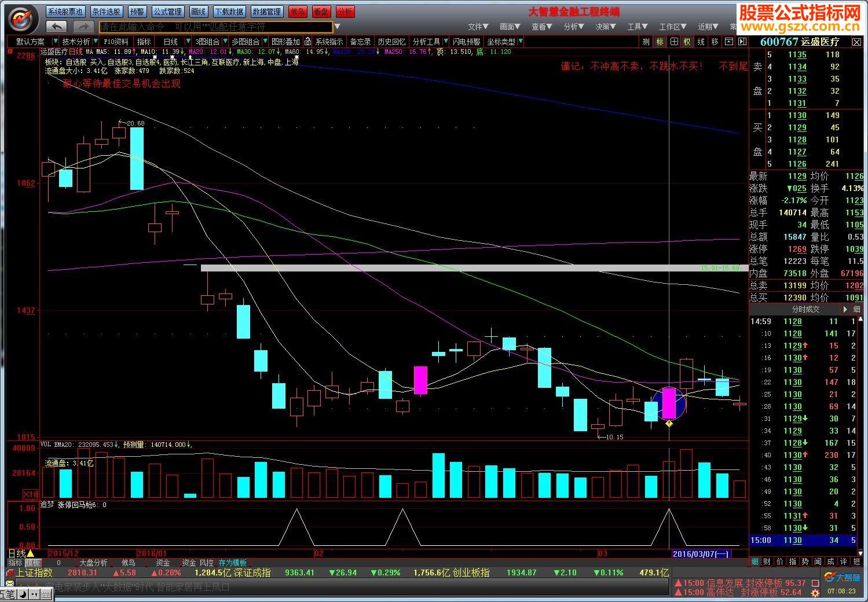Toggle the 权 rights-adjustment icon
Viewport: 868px width, 602px height.
687,42
